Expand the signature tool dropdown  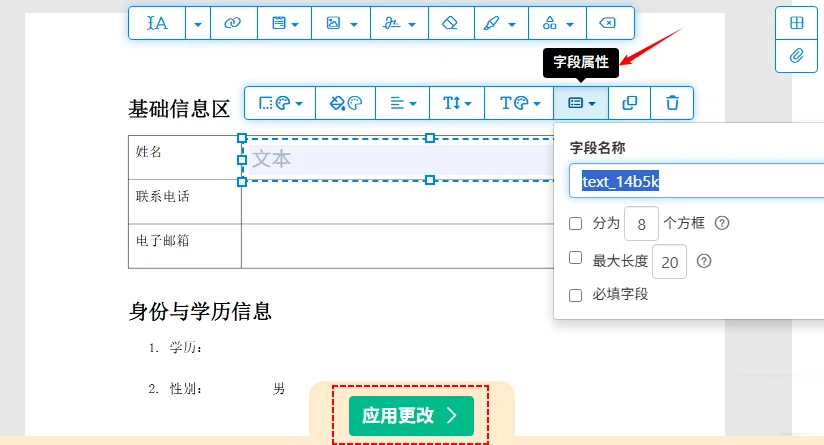tap(412, 24)
